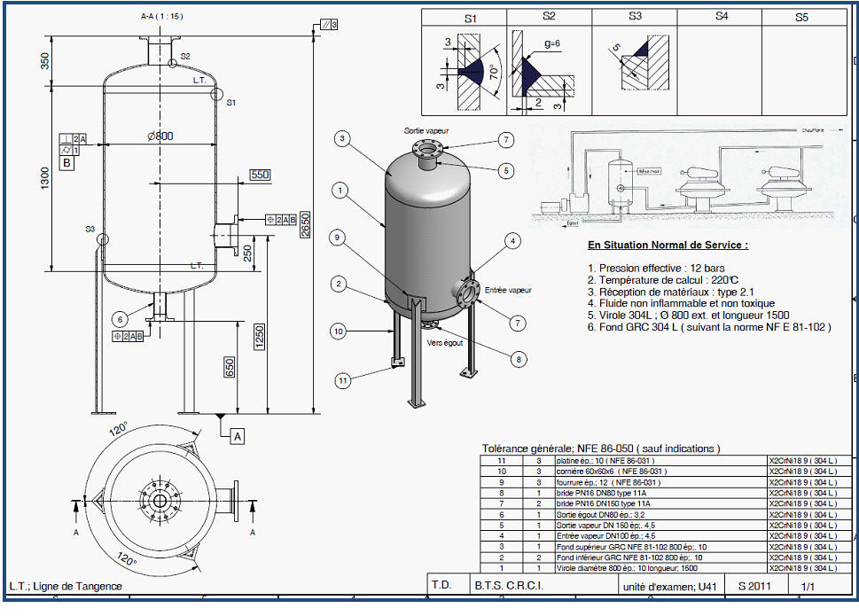Viewport: 859px width, 616px height.
Task: Click the 70° angle in weld detail
Action: click(x=494, y=72)
